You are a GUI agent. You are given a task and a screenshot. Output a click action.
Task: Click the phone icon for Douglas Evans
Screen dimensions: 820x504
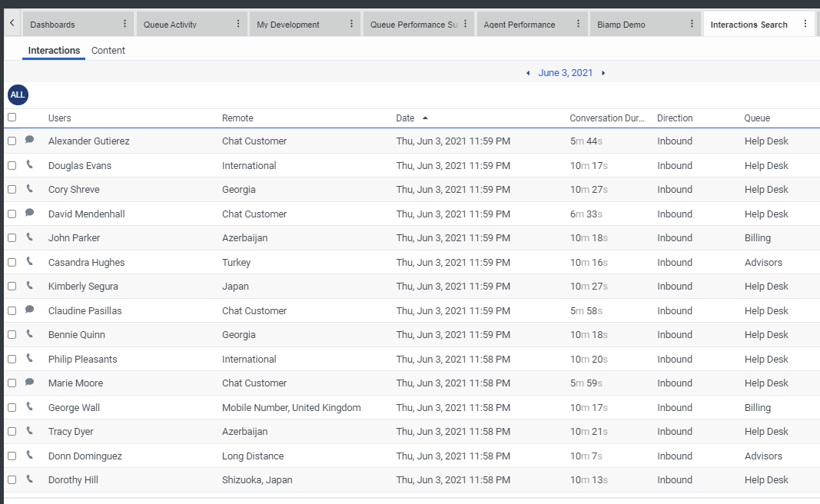29,164
